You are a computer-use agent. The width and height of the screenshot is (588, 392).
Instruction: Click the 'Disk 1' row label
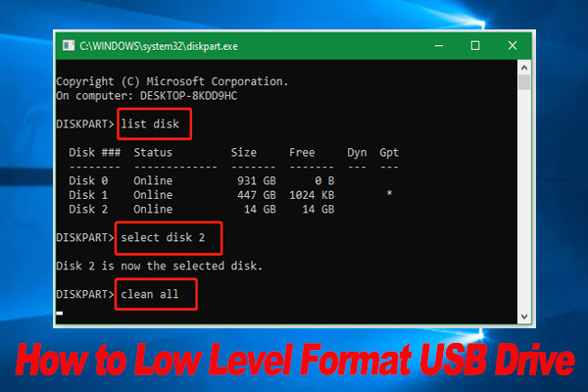tap(88, 195)
